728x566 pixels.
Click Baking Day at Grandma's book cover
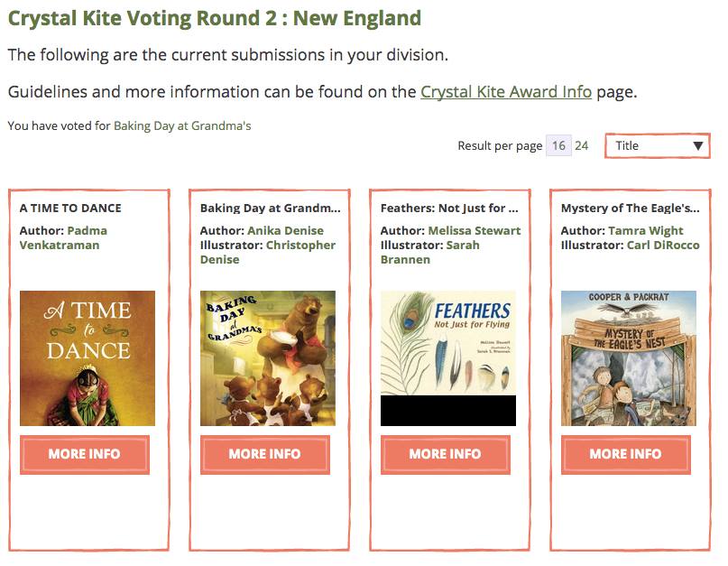(x=268, y=357)
